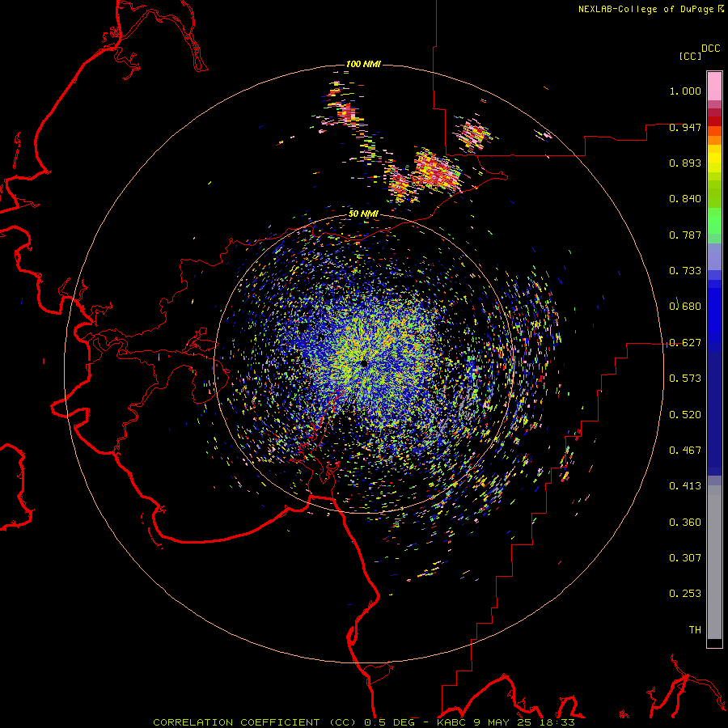Click the DCC label above the colorbar
This screenshot has width=728, height=728.
pyautogui.click(x=710, y=49)
